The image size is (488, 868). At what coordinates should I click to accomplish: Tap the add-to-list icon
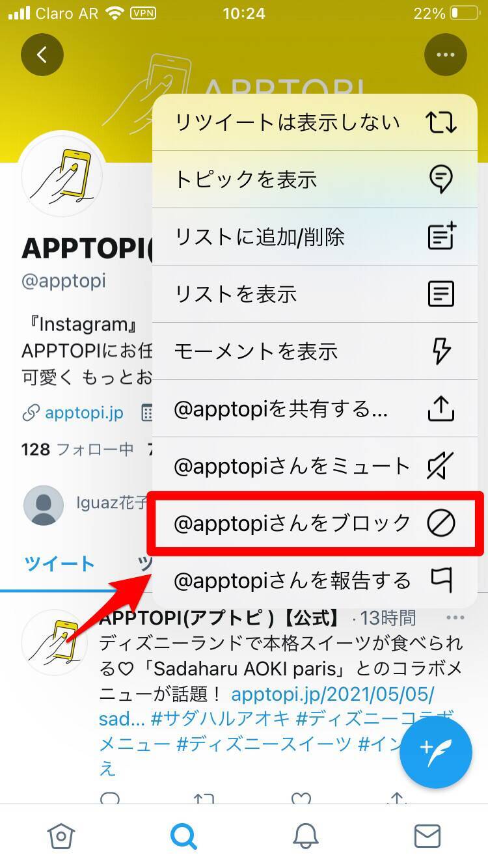click(441, 236)
